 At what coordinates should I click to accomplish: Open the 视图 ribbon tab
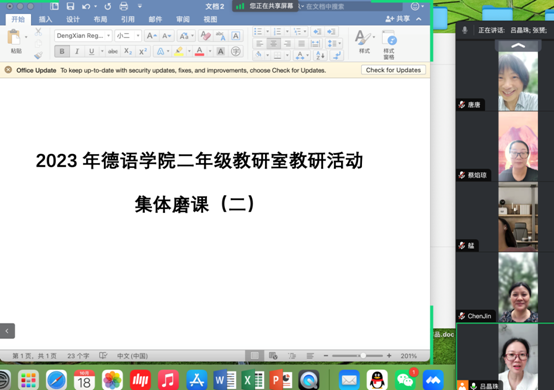[210, 19]
